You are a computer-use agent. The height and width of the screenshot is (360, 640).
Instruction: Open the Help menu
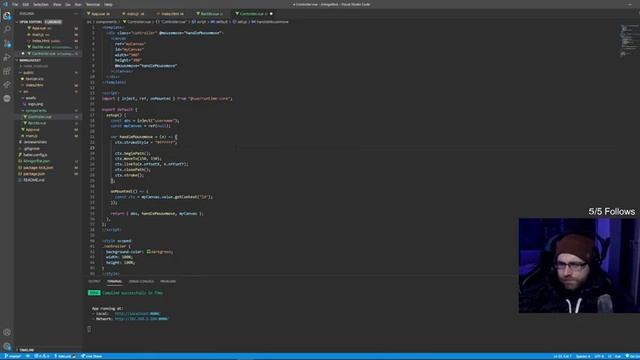pyautogui.click(x=108, y=4)
